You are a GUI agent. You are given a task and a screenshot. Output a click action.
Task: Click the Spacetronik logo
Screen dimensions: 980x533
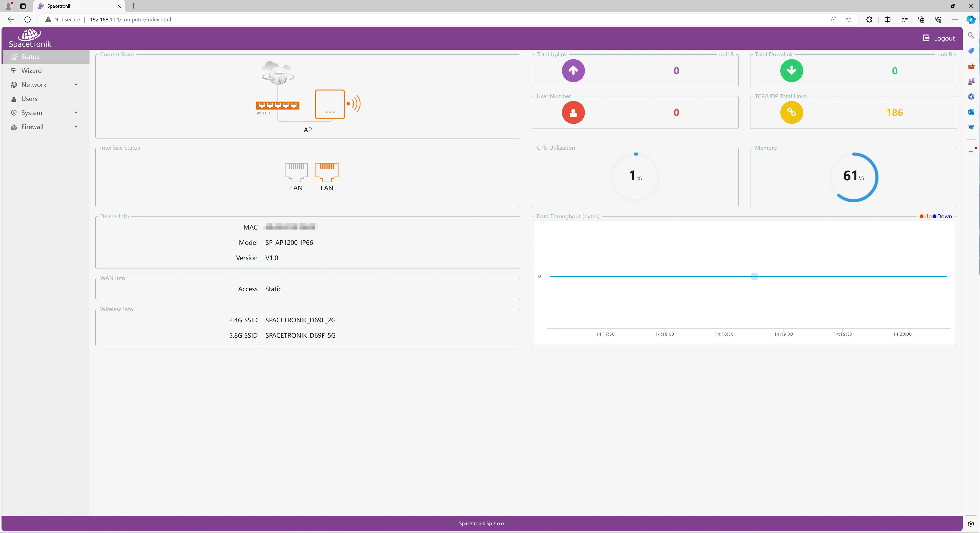click(30, 39)
